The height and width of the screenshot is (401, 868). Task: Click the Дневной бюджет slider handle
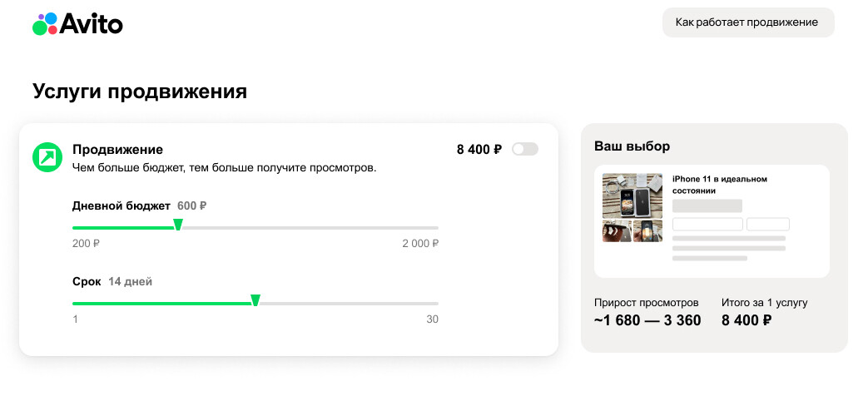(177, 225)
